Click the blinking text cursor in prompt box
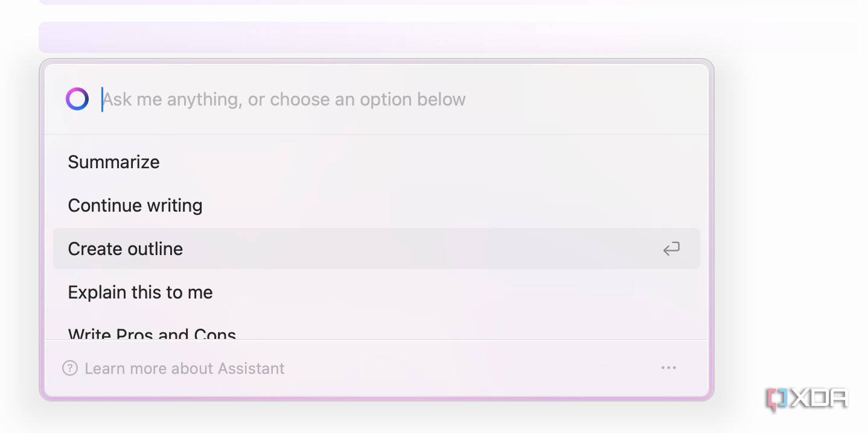Screen dimensions: 868x433 (x=102, y=100)
